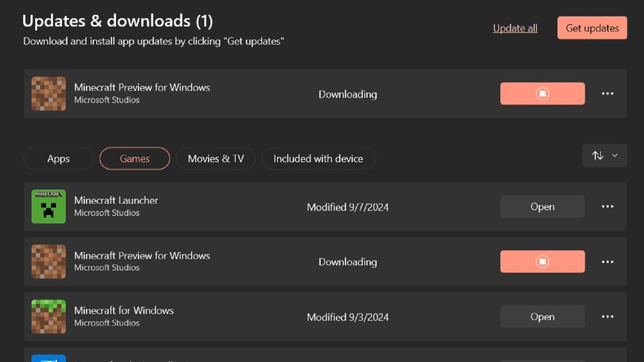Viewport: 644px width, 362px height.
Task: Open more options for the top downloading item
Action: [608, 94]
